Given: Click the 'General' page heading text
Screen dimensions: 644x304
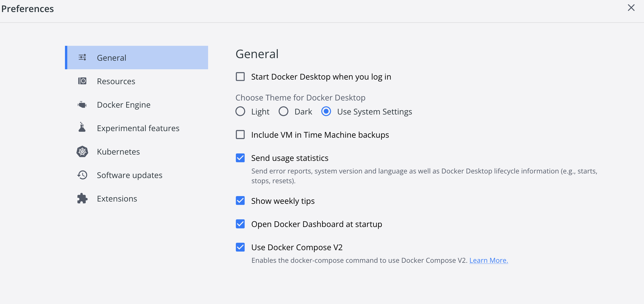Looking at the screenshot, I should pyautogui.click(x=257, y=54).
